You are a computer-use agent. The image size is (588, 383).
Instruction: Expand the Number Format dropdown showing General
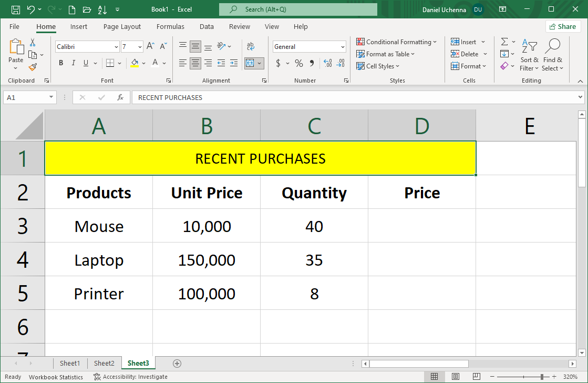[x=342, y=46]
